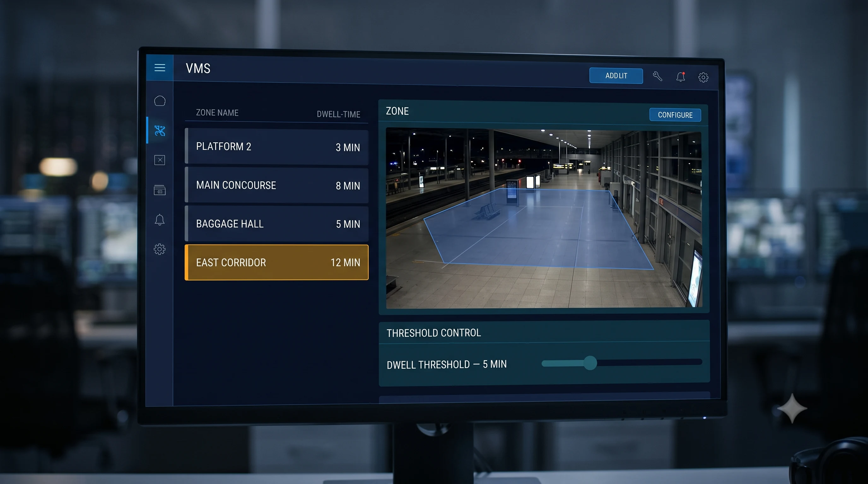The width and height of the screenshot is (868, 484).
Task: Open the crossed-box sidebar icon
Action: (160, 160)
